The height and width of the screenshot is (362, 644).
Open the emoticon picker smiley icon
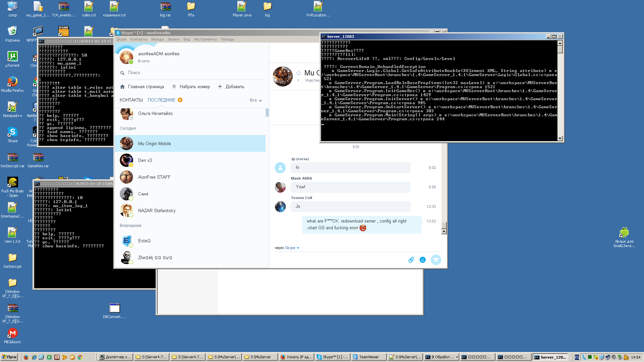(x=423, y=260)
